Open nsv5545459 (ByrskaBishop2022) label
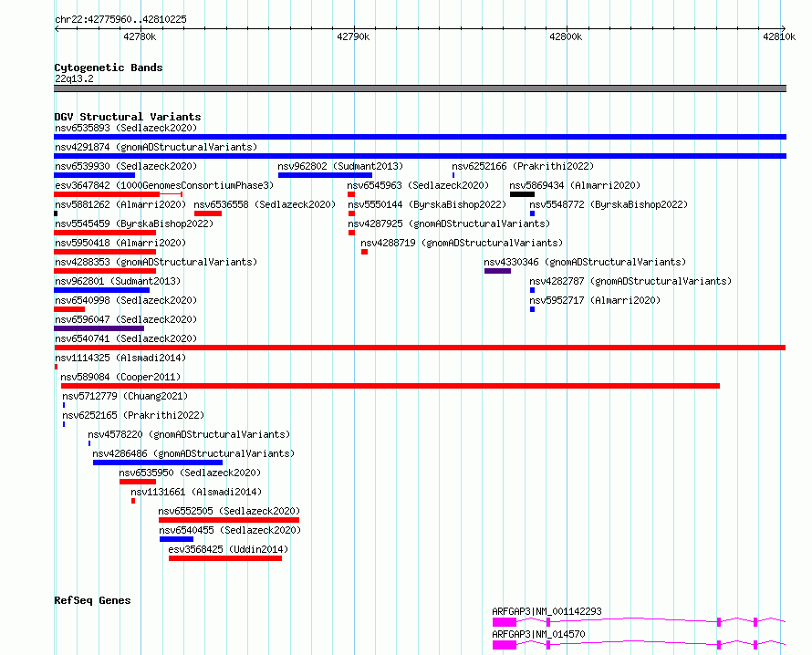The image size is (812, 655). click(x=134, y=224)
